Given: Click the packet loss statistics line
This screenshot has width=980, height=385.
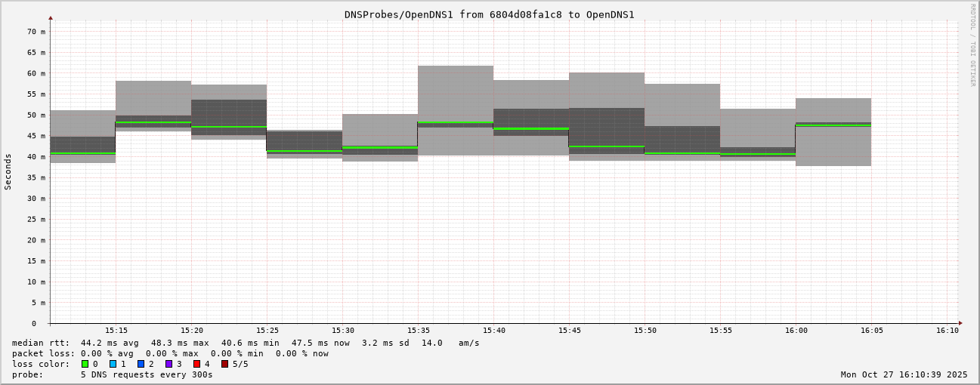Looking at the screenshot, I should [170, 353].
